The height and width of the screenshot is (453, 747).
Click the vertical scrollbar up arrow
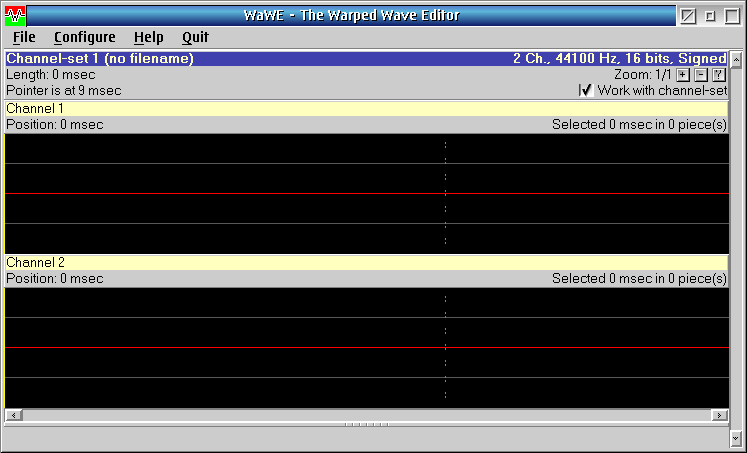[x=736, y=60]
